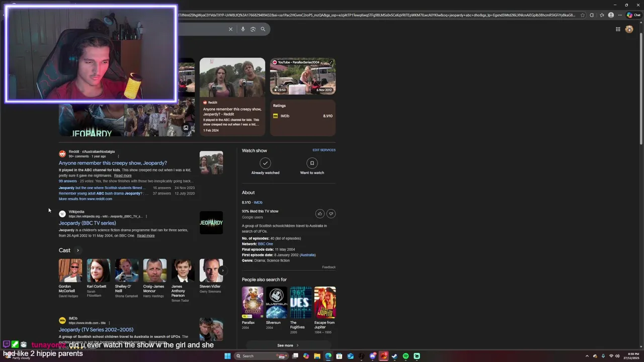
Task: Open search by image camera icon
Action: (x=253, y=29)
